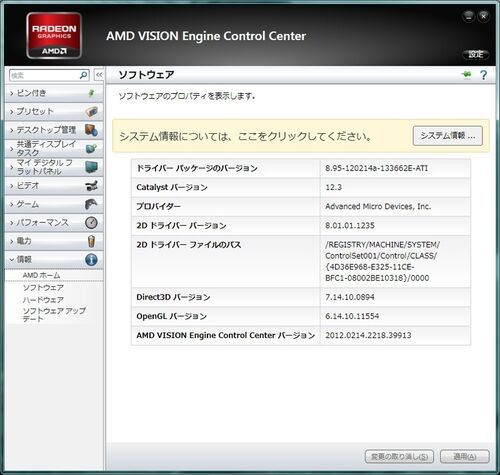Open help with the question mark icon
The height and width of the screenshot is (475, 500).
483,75
